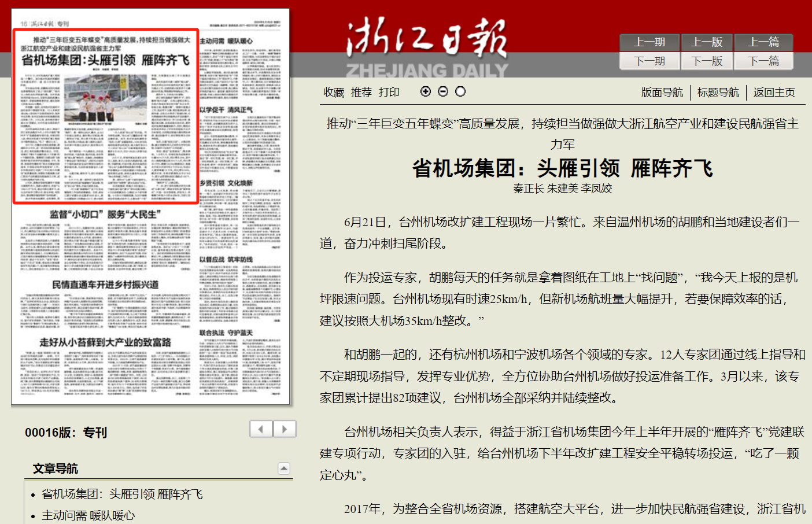This screenshot has width=812, height=524.
Task: Click the 浙江日报 masthead logo
Action: coord(427,46)
